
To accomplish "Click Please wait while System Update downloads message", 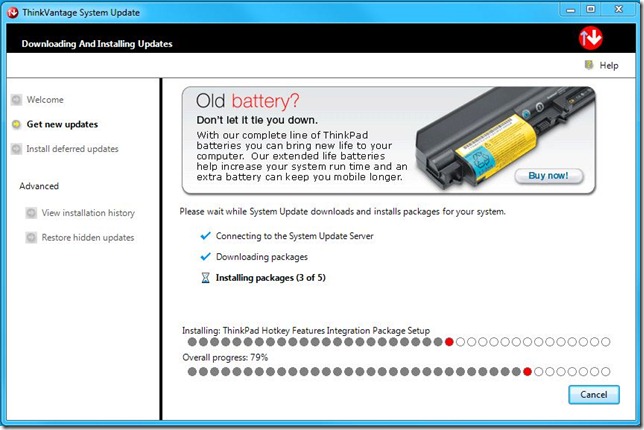I will coord(343,212).
